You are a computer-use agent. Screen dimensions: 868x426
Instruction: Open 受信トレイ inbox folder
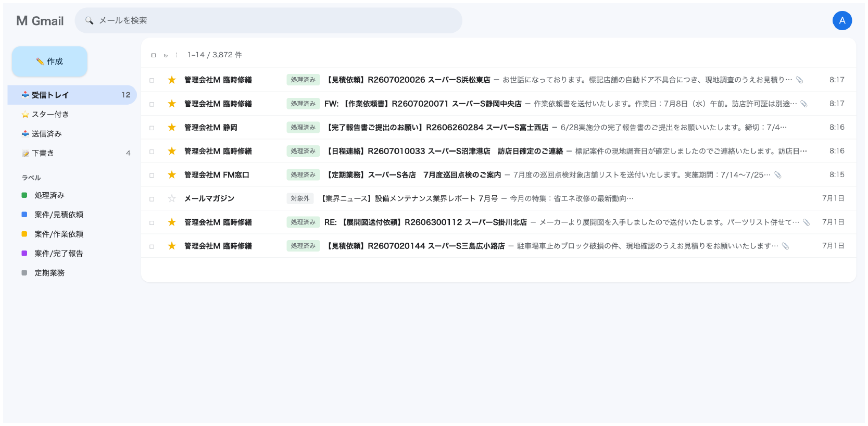point(72,95)
